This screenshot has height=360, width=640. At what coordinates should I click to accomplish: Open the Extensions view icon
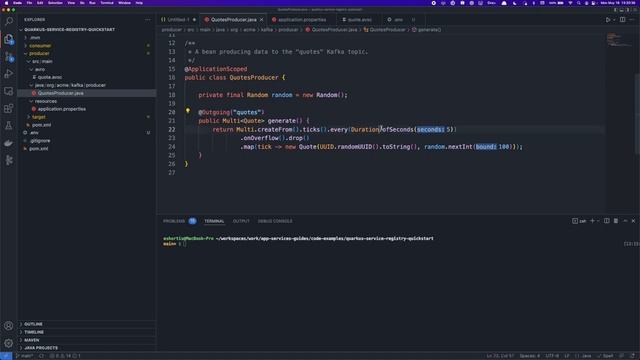(9, 108)
